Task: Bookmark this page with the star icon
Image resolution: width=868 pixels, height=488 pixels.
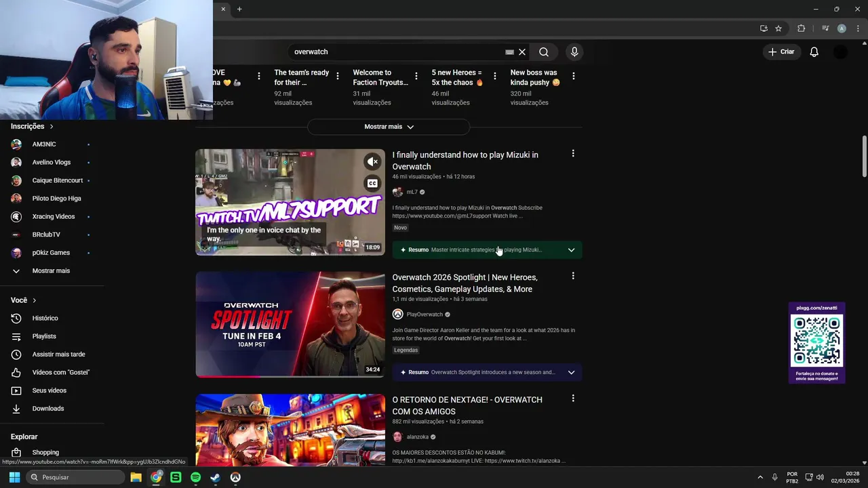Action: [x=778, y=28]
